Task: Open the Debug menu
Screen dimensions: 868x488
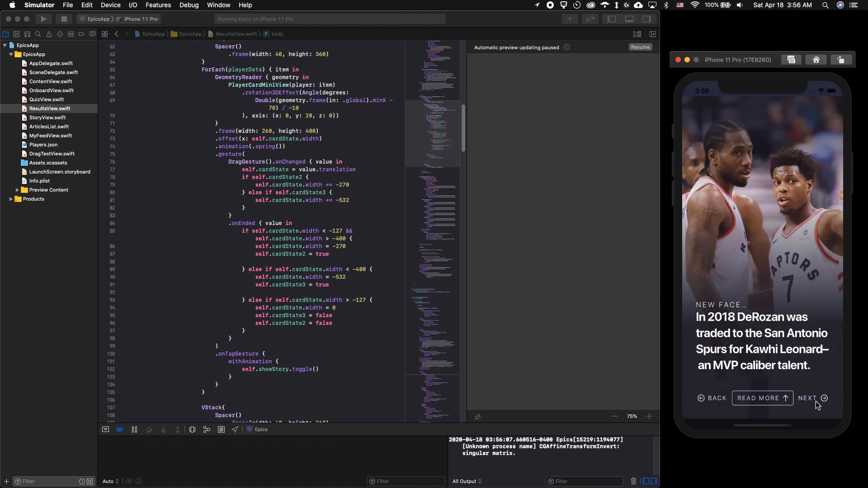Action: pyautogui.click(x=189, y=5)
